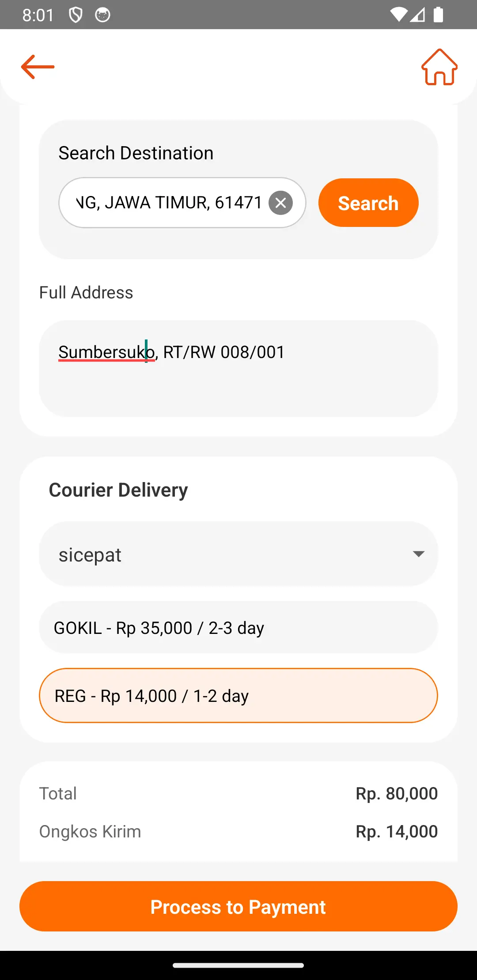
Task: Tap the shield icon in status bar
Action: [x=76, y=15]
